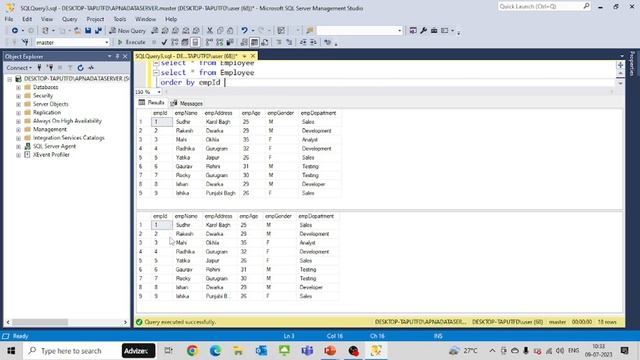
Task: Click the Uncomment Lines icon
Action: pyautogui.click(x=289, y=42)
